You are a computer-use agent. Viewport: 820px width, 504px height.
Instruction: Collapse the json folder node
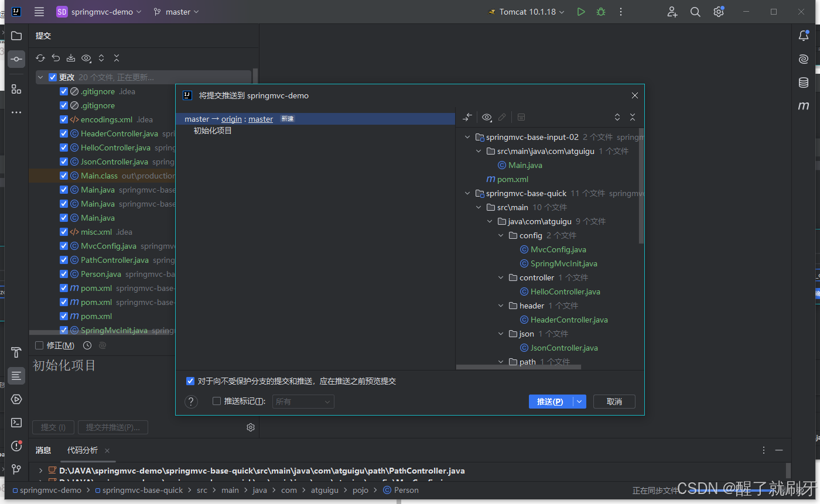point(501,334)
